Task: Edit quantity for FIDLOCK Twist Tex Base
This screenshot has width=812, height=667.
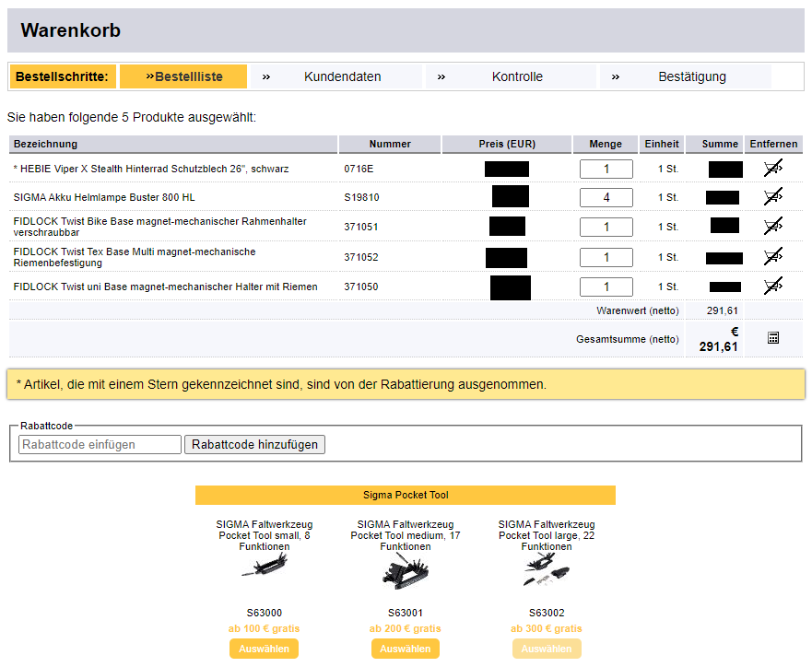Action: (x=606, y=257)
